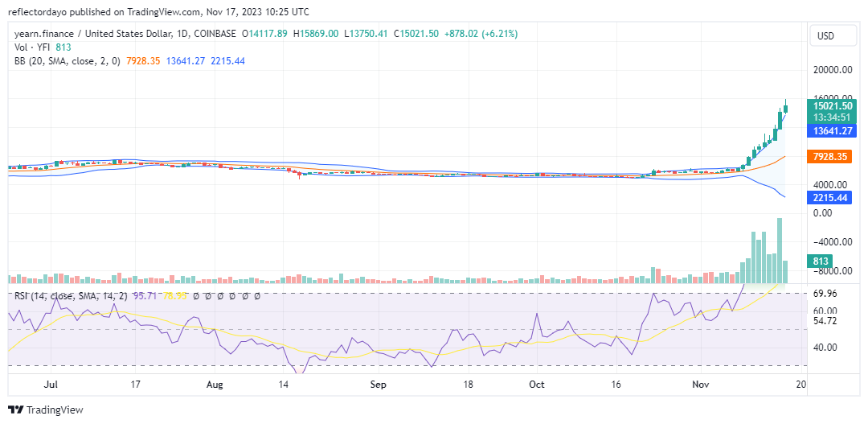Click the open price O14117.89

click(264, 34)
